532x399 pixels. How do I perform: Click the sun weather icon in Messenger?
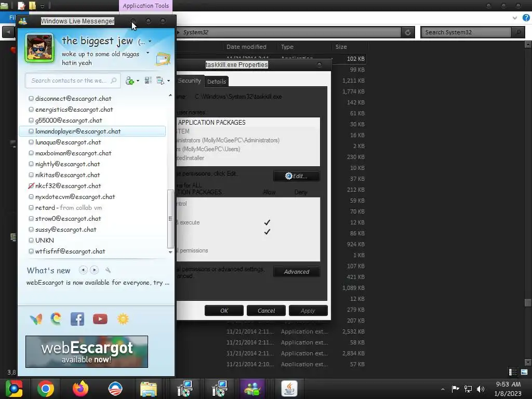123,320
